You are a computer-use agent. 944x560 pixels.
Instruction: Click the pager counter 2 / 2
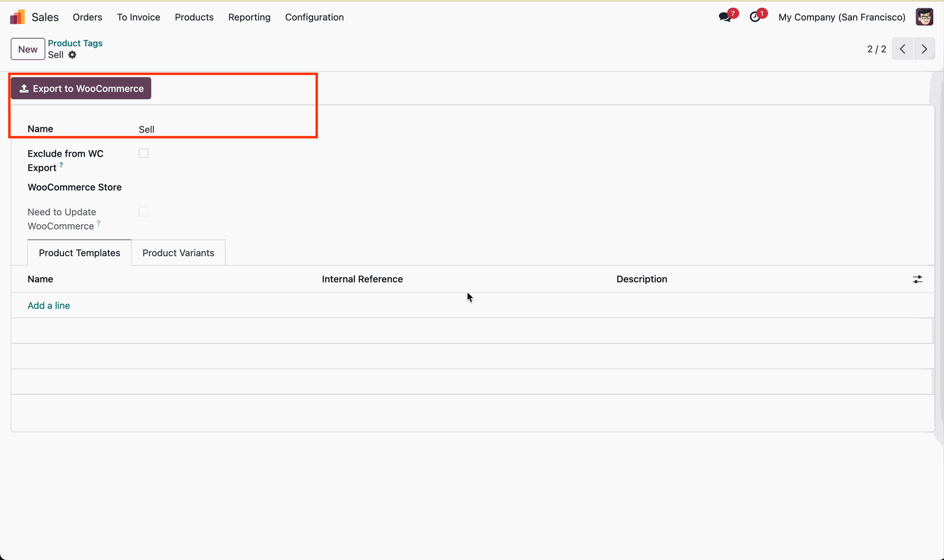[x=877, y=49]
